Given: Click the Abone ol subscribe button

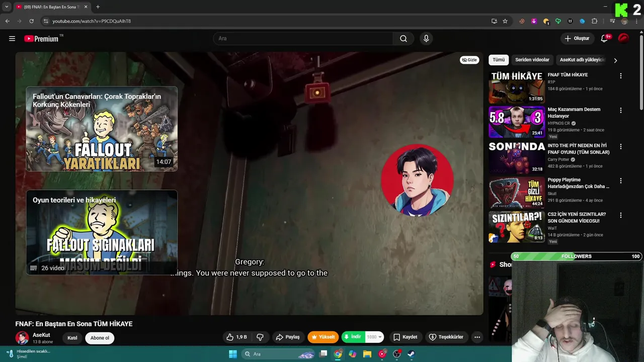Looking at the screenshot, I should tap(100, 338).
